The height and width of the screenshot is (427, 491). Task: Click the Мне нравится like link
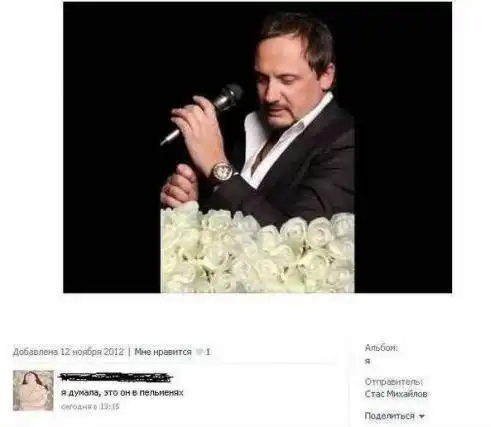(x=163, y=352)
